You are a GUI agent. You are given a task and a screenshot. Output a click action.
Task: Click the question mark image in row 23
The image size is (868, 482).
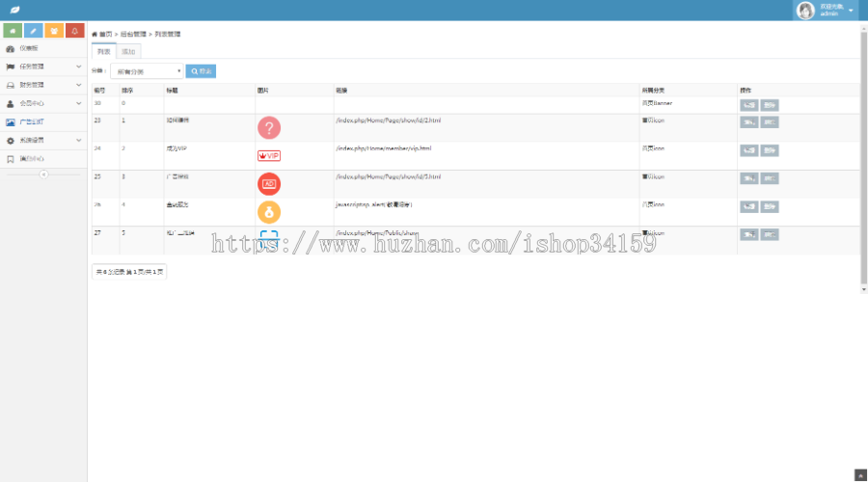click(269, 128)
